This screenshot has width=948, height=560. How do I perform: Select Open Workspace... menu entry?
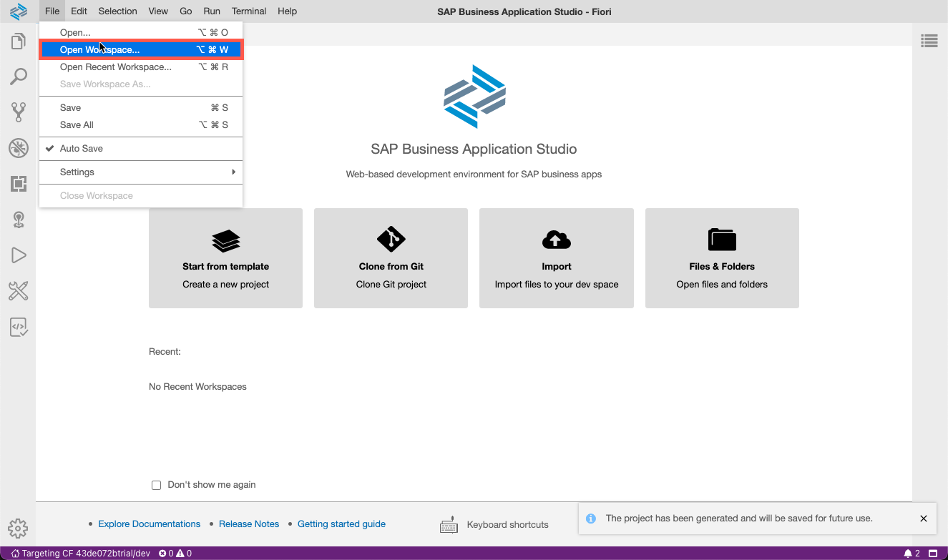pyautogui.click(x=141, y=50)
